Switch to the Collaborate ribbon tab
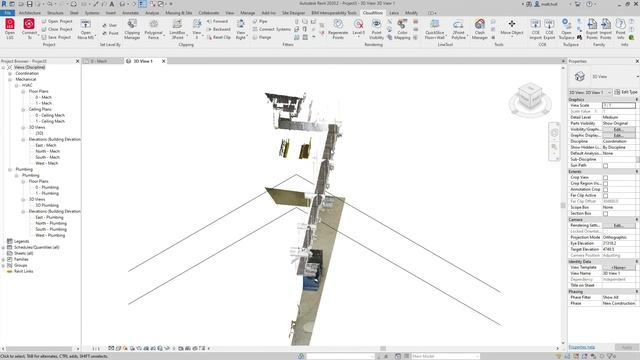The height and width of the screenshot is (360, 640). pyautogui.click(x=209, y=13)
